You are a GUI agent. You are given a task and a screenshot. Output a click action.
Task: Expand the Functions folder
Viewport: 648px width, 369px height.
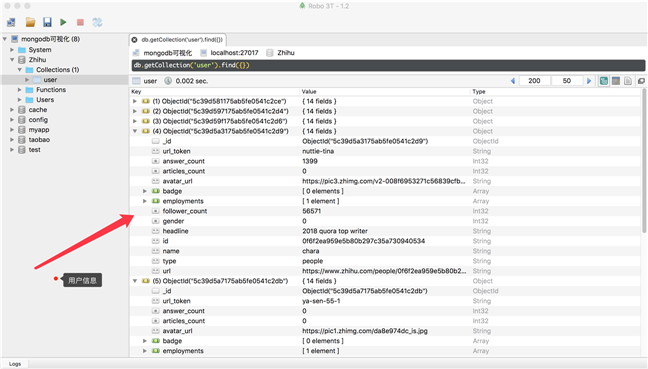coord(19,90)
